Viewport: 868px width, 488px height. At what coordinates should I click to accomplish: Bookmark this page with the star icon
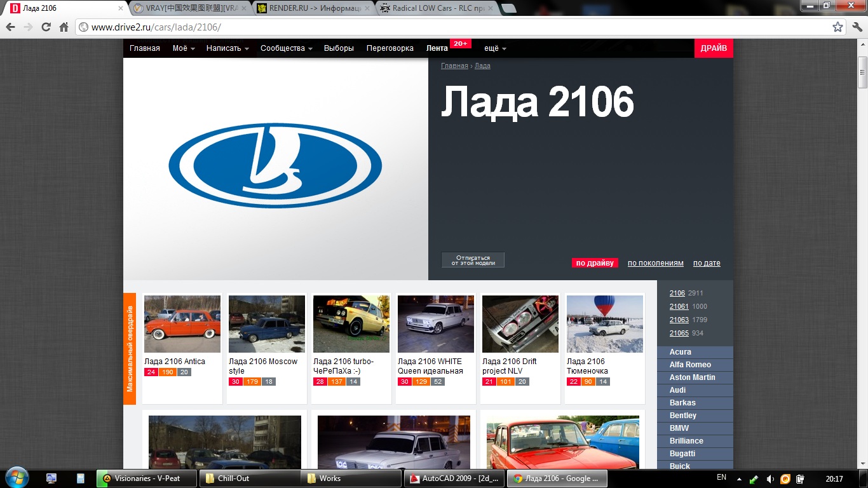point(837,27)
